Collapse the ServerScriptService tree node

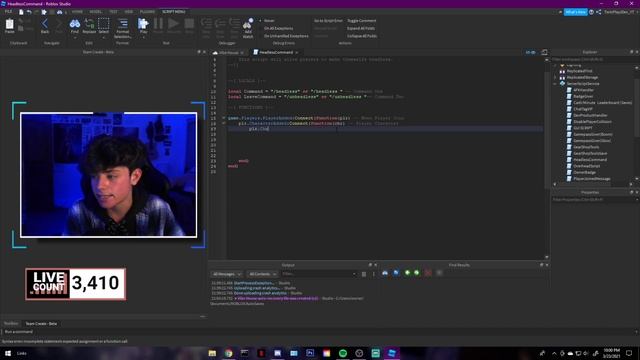tap(555, 84)
